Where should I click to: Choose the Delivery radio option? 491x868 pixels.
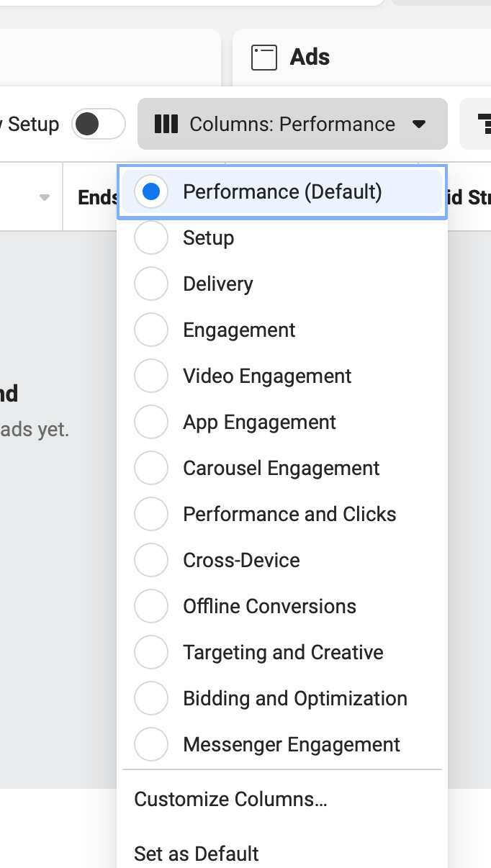[x=282, y=284]
